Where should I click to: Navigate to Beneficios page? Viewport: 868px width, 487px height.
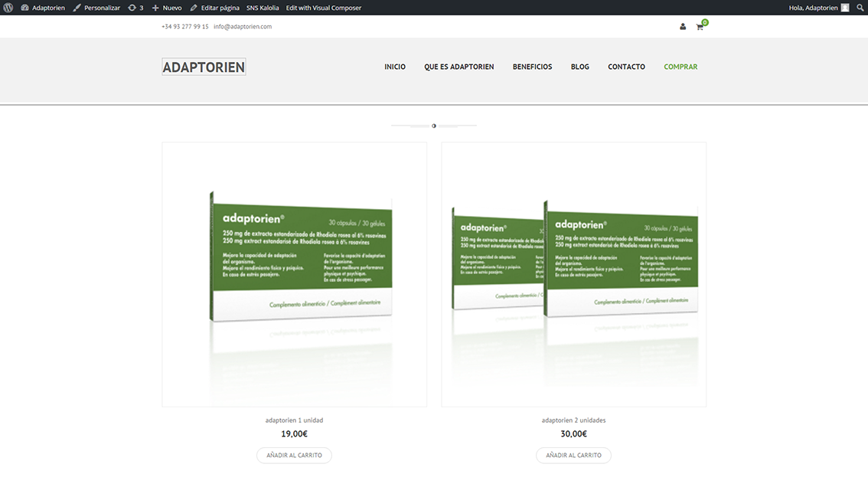(x=532, y=67)
